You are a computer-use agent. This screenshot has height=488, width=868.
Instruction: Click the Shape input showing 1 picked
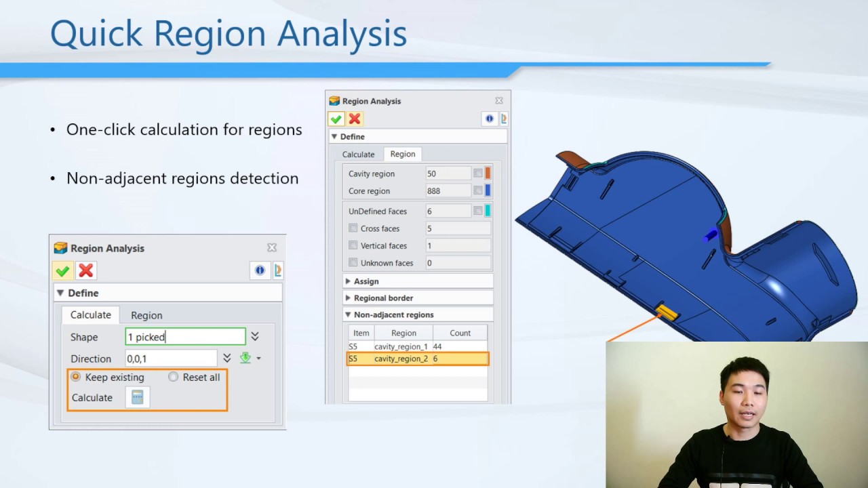coord(185,337)
